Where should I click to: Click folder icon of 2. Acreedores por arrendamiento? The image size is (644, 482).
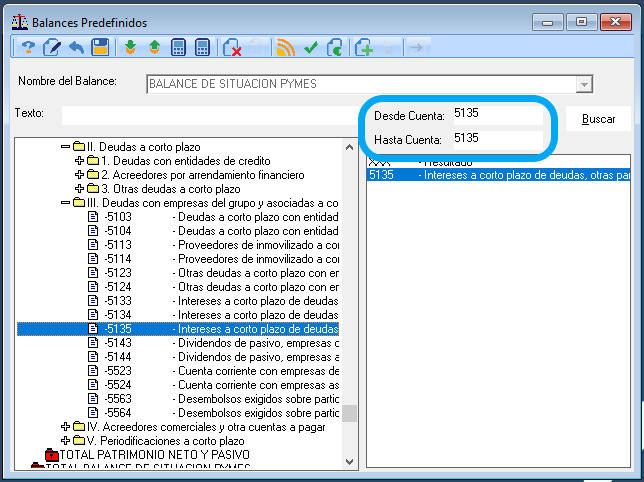click(x=93, y=174)
